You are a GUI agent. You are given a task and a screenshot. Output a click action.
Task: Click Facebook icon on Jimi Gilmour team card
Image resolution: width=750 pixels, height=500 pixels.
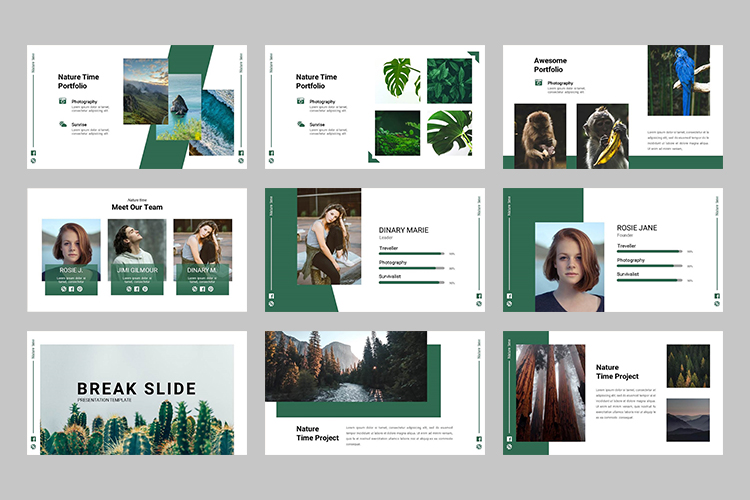(x=137, y=289)
